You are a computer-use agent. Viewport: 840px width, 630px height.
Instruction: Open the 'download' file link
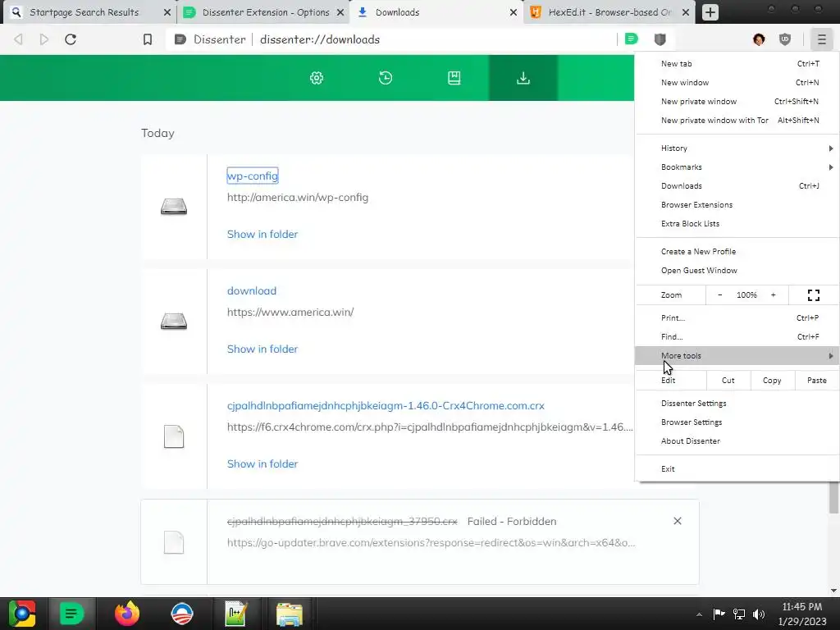pyautogui.click(x=252, y=291)
